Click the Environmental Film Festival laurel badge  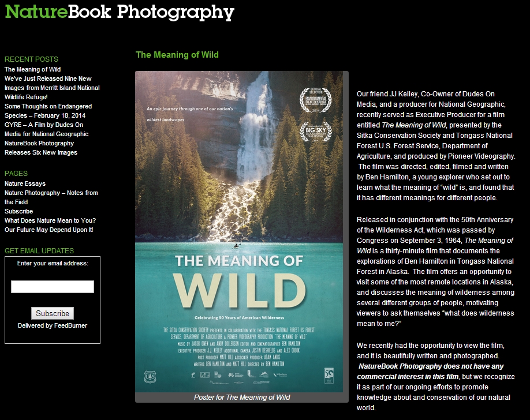tap(316, 100)
